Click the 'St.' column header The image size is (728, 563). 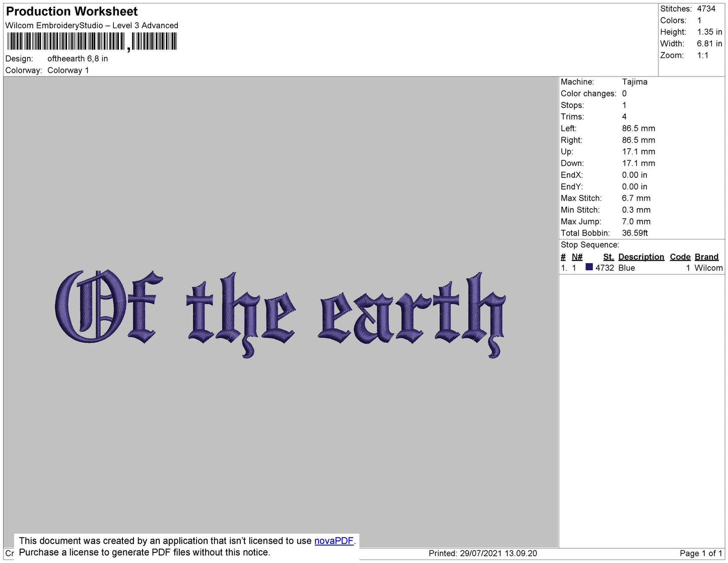pyautogui.click(x=609, y=257)
